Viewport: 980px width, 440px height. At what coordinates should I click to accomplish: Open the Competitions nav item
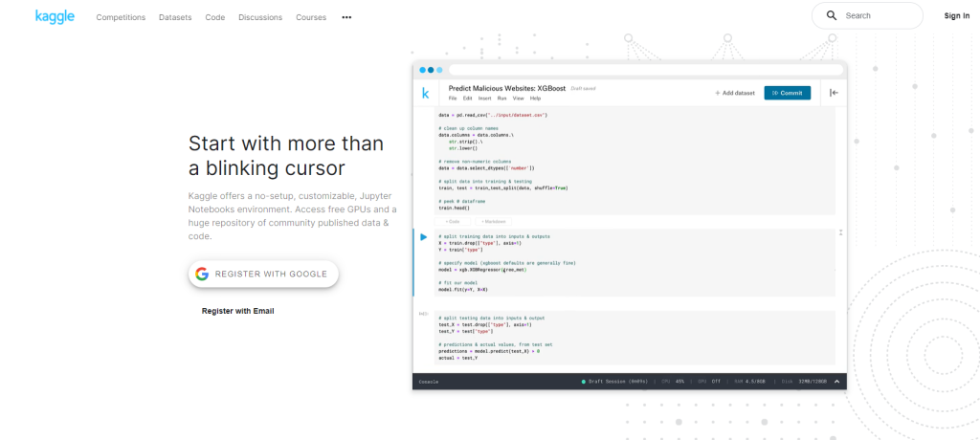pos(121,17)
